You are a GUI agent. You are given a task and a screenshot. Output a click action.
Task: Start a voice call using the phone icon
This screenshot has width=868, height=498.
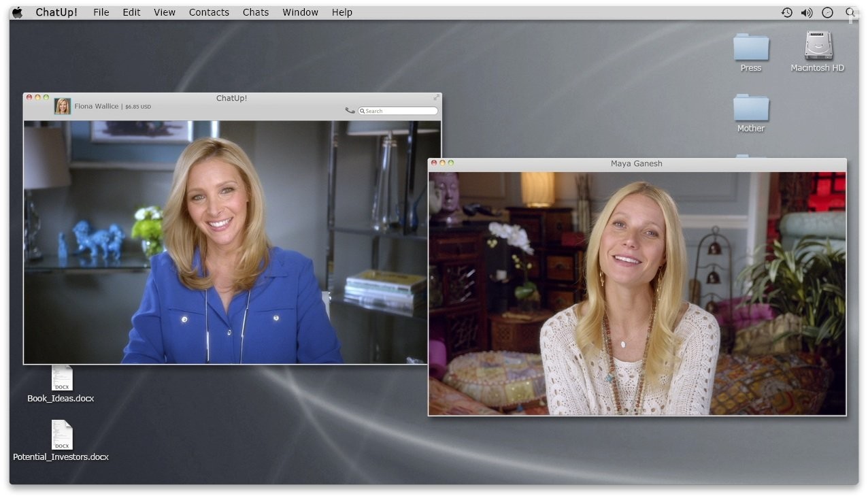pyautogui.click(x=350, y=110)
